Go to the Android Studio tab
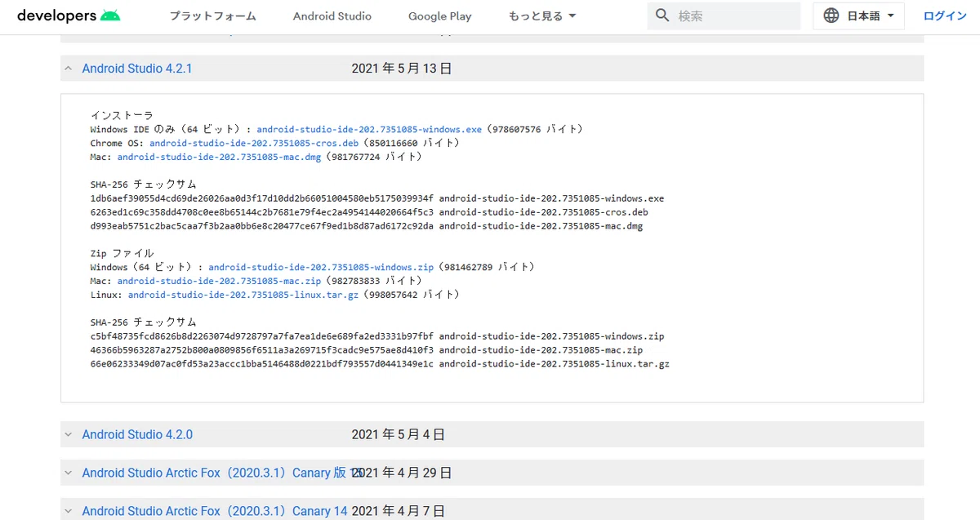This screenshot has width=980, height=520. [x=332, y=16]
